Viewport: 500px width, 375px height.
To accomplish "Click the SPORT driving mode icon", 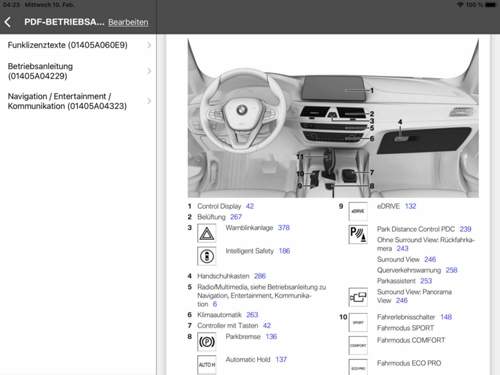I will point(358,322).
